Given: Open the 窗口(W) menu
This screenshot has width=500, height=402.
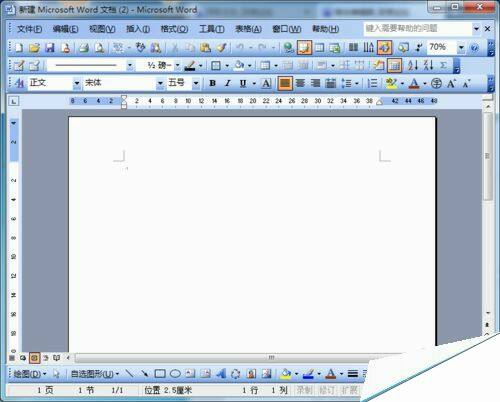Looking at the screenshot, I should 287,29.
